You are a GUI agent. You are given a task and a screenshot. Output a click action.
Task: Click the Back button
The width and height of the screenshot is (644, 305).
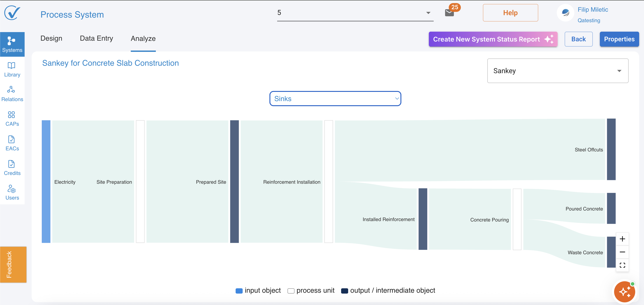578,39
